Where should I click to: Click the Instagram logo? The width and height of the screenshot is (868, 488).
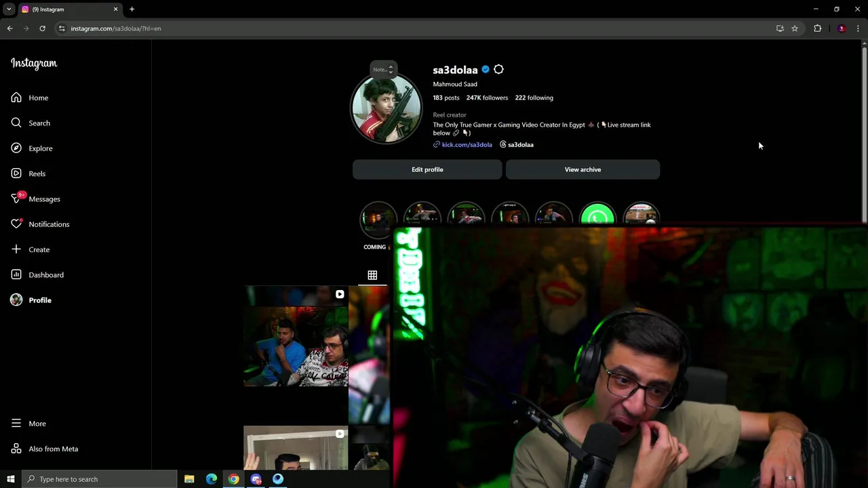34,63
